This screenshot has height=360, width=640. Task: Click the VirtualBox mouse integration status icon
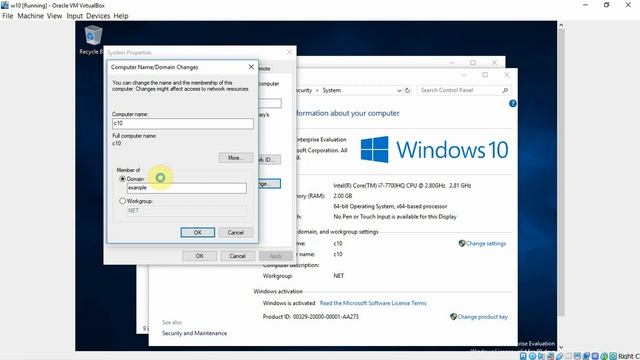pyautogui.click(x=604, y=356)
